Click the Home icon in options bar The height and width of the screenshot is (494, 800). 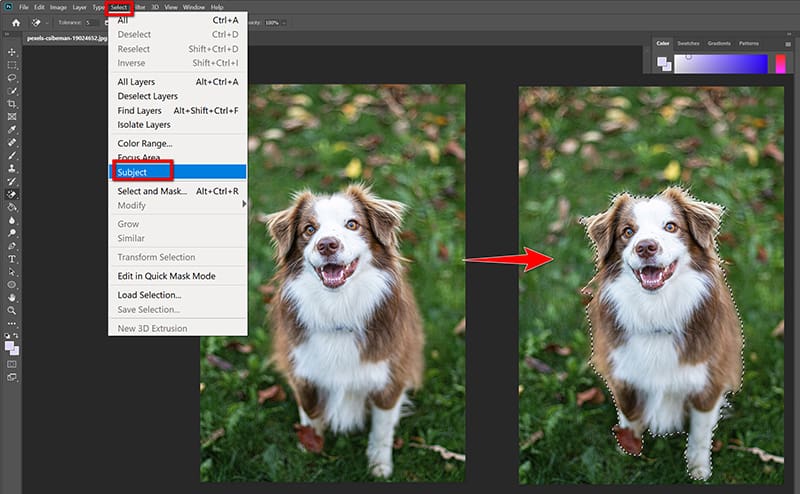(15, 22)
